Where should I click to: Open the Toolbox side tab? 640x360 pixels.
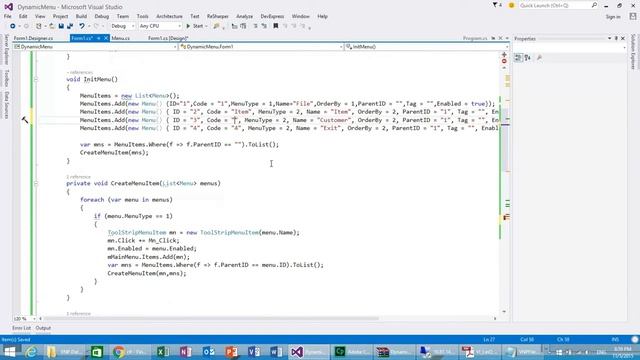[6, 78]
